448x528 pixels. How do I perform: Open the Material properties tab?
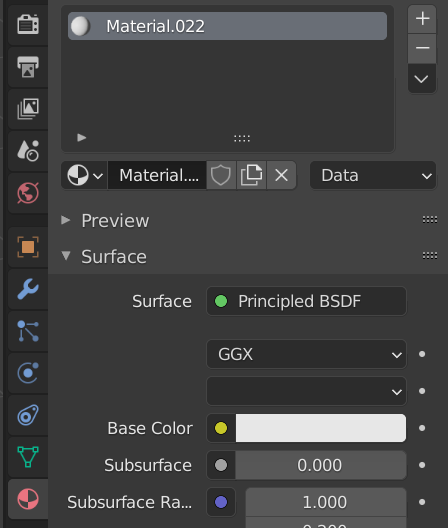coord(28,499)
